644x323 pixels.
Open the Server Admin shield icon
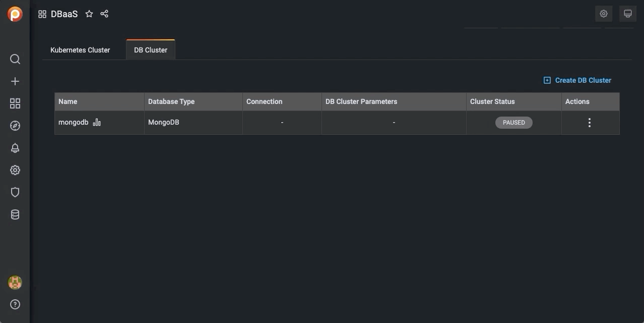[15, 192]
